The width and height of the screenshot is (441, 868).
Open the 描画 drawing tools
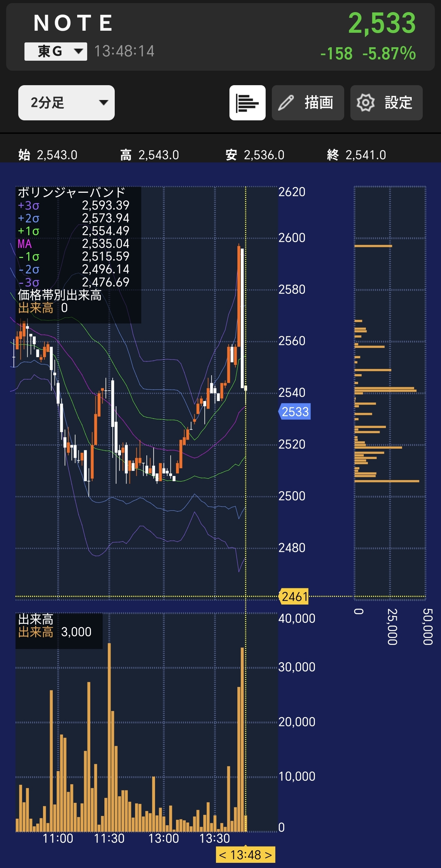coord(308,103)
